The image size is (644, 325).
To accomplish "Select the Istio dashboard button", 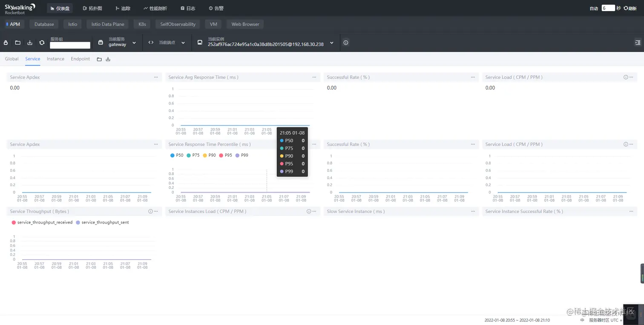I will 73,24.
